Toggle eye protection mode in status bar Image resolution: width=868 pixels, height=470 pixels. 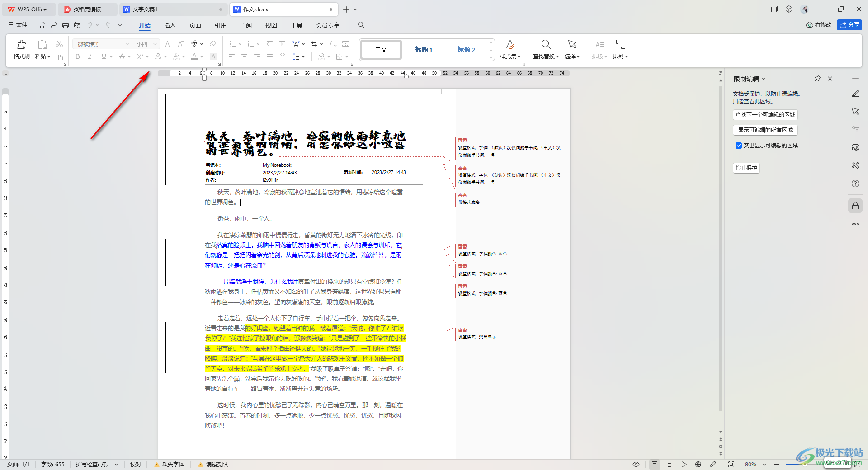tap(636, 464)
